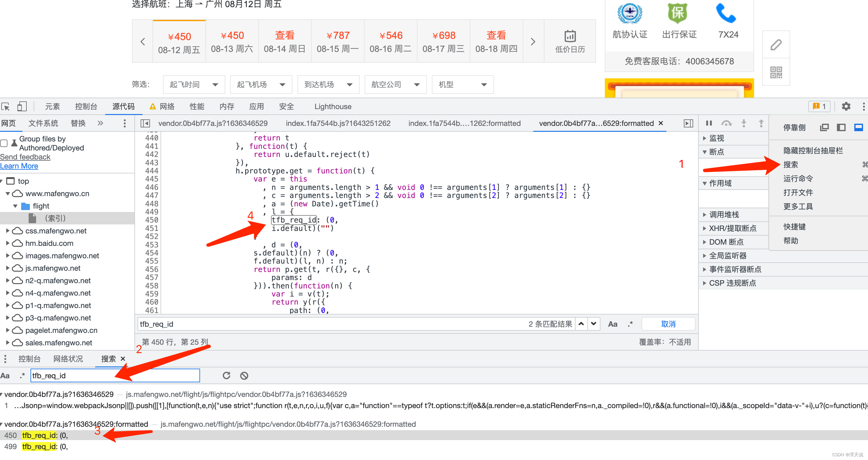This screenshot has width=868, height=460.
Task: Open the Lighthouse panel tab
Action: tap(333, 106)
